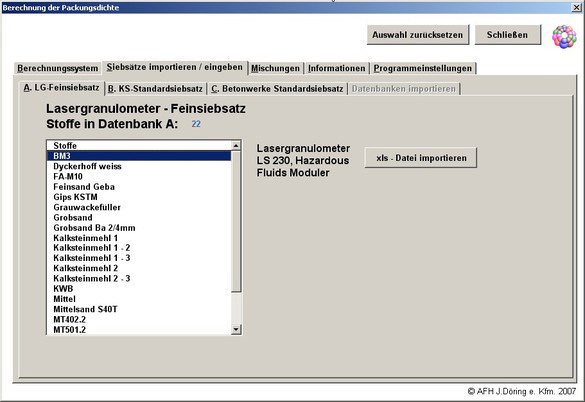The image size is (585, 402).
Task: Click the Schließen button
Action: tap(507, 35)
